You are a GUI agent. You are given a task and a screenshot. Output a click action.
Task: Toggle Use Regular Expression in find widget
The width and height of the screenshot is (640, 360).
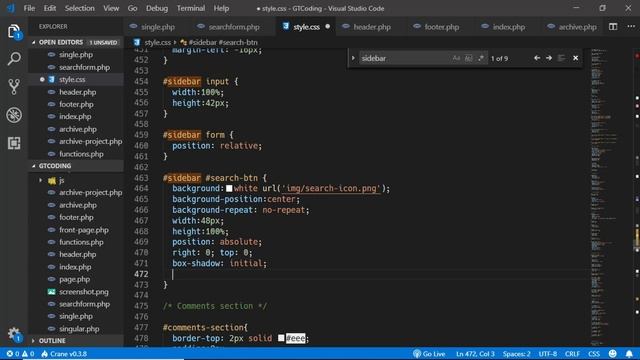(x=481, y=58)
